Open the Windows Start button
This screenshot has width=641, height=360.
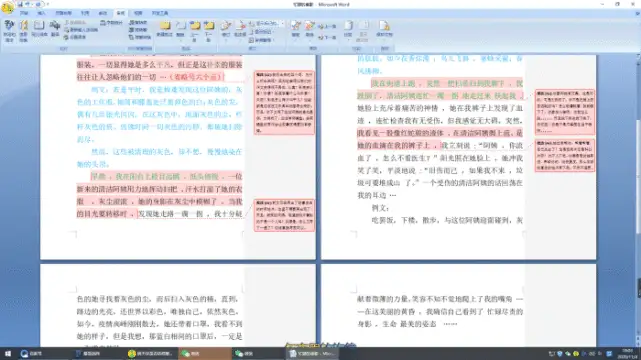click(x=7, y=353)
